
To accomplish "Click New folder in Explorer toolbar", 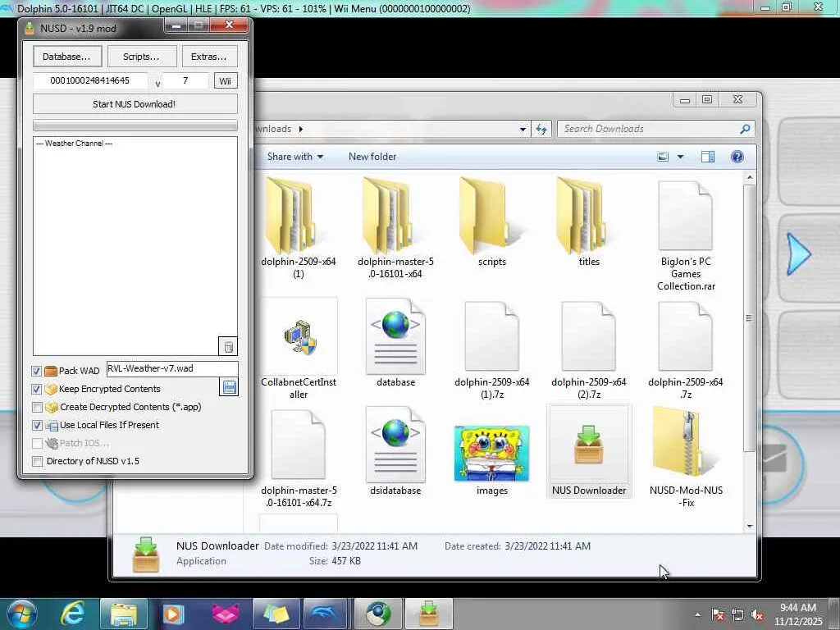I will pyautogui.click(x=372, y=157).
